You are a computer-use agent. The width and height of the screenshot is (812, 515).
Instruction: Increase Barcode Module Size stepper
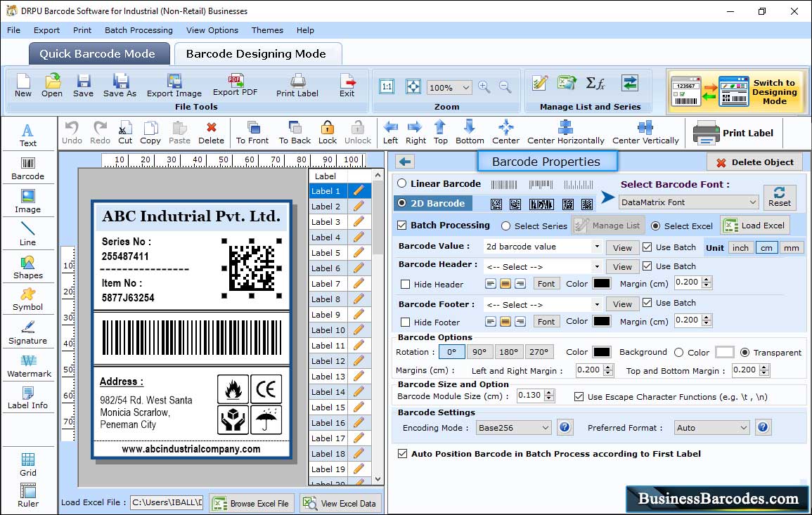click(x=550, y=392)
